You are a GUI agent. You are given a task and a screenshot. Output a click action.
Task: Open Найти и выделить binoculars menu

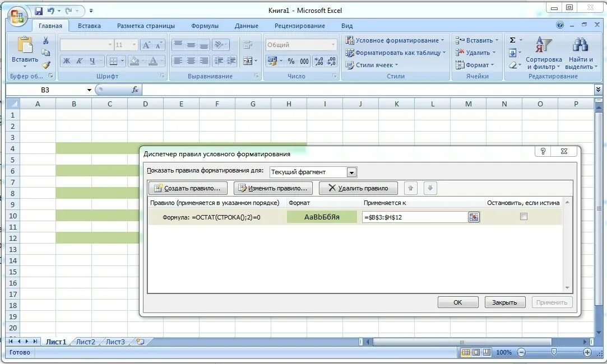(581, 53)
